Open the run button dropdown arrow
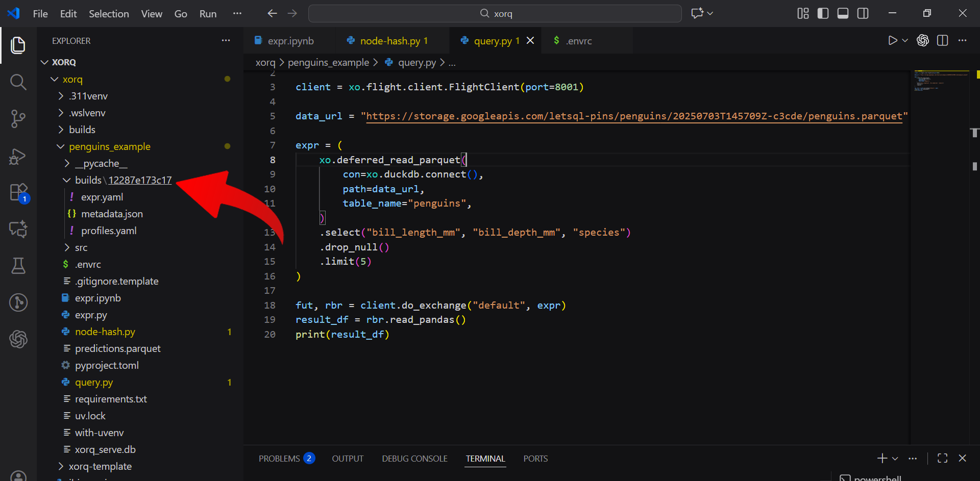The image size is (980, 481). pos(905,41)
